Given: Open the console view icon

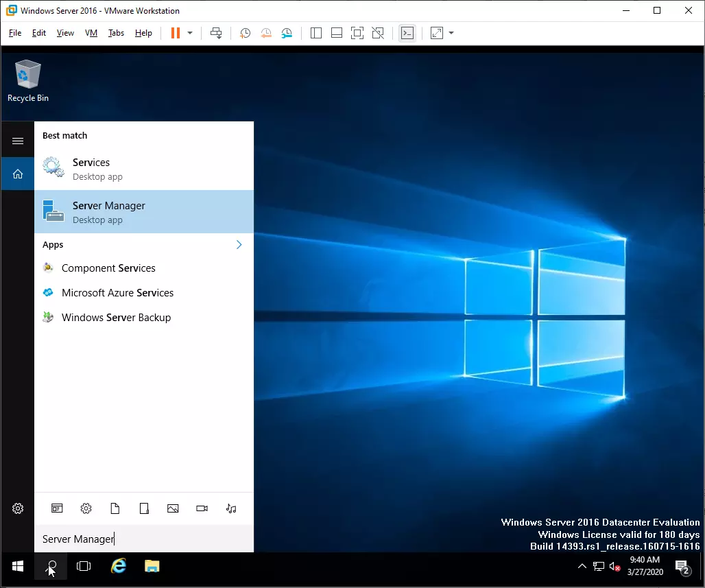Looking at the screenshot, I should coord(407,33).
